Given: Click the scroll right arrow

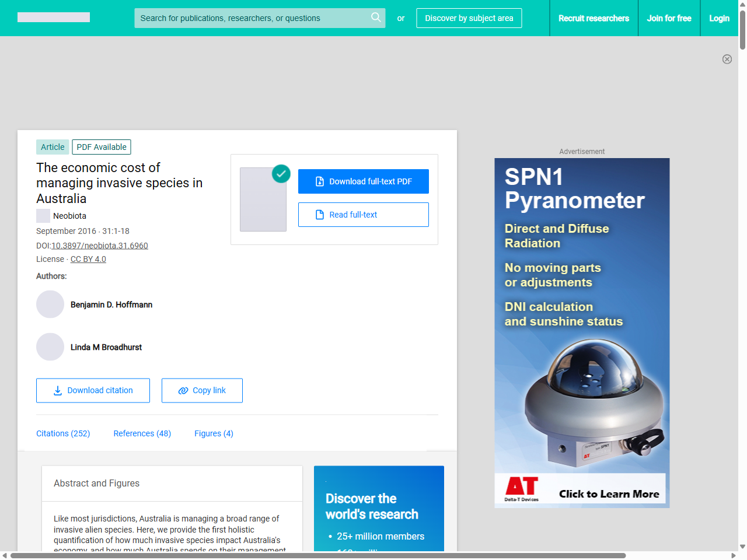Looking at the screenshot, I should coord(734,555).
